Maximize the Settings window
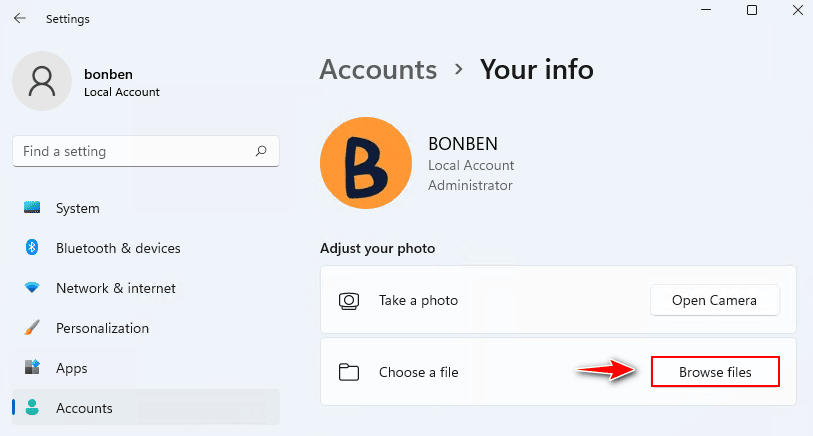813x436 pixels. coord(752,11)
